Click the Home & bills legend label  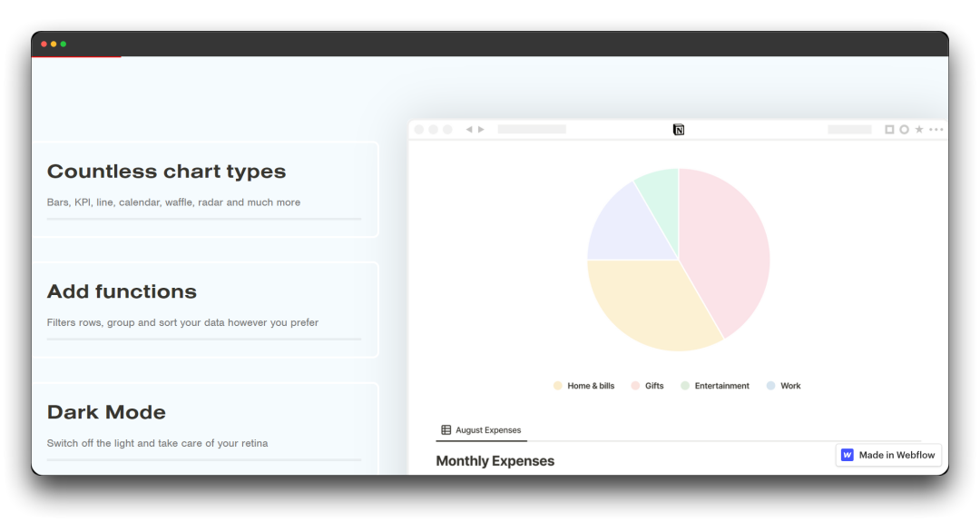coord(591,386)
